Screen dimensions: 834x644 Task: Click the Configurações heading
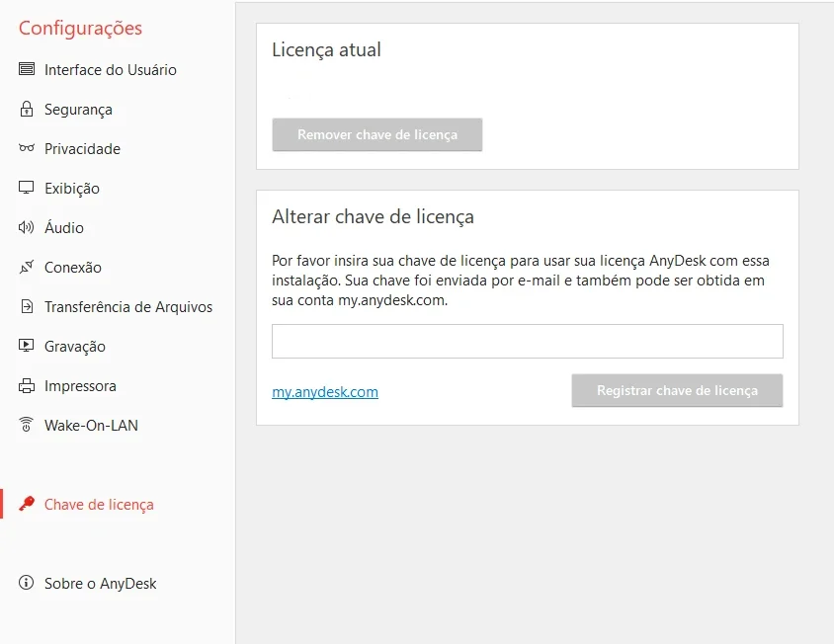coord(80,29)
